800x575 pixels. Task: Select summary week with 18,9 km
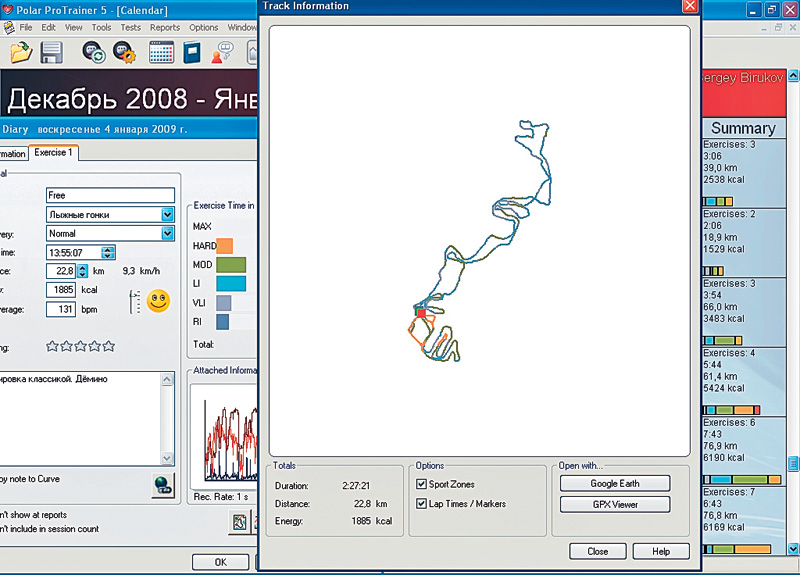[744, 242]
